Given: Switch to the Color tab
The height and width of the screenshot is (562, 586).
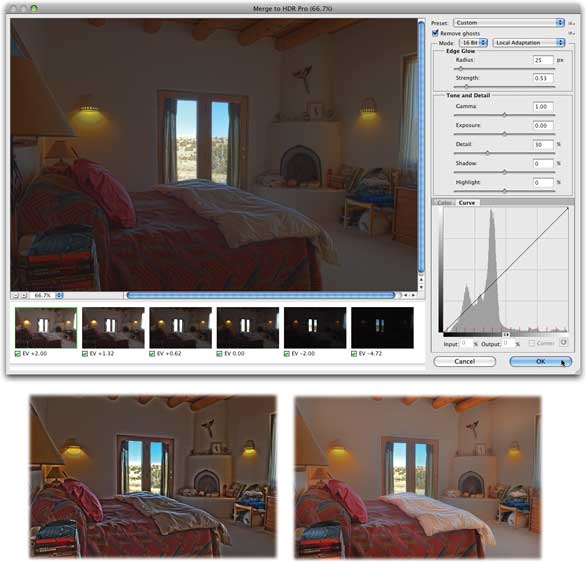Looking at the screenshot, I should coord(444,203).
